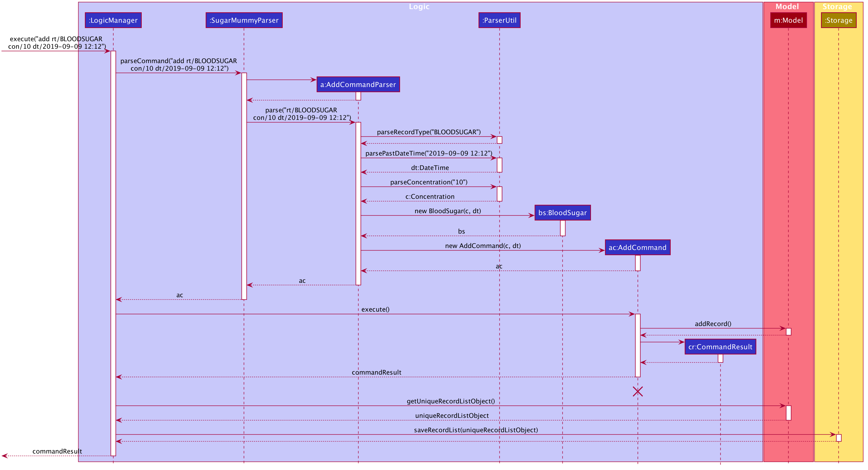Click the ac label returning from ac:AddCommand

(x=499, y=266)
